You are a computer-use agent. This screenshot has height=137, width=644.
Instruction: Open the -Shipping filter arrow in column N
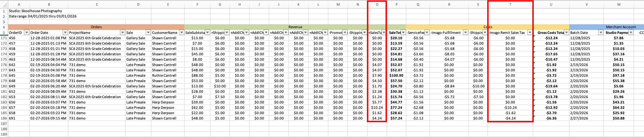tap(365, 33)
